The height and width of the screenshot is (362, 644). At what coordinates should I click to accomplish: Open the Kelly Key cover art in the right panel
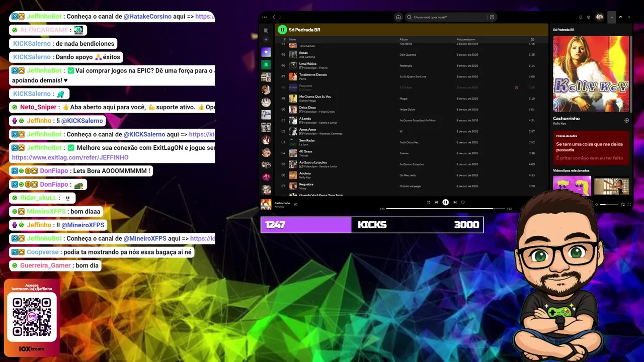(591, 74)
